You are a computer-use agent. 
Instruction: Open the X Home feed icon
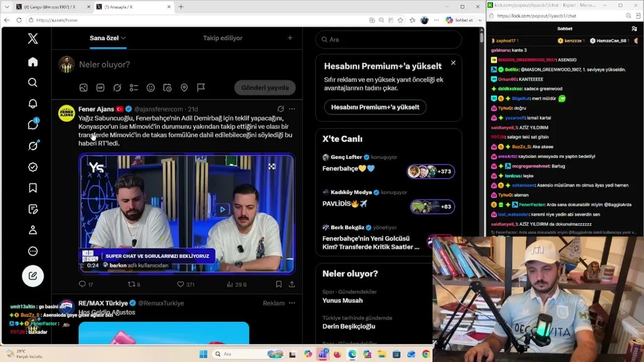[33, 62]
